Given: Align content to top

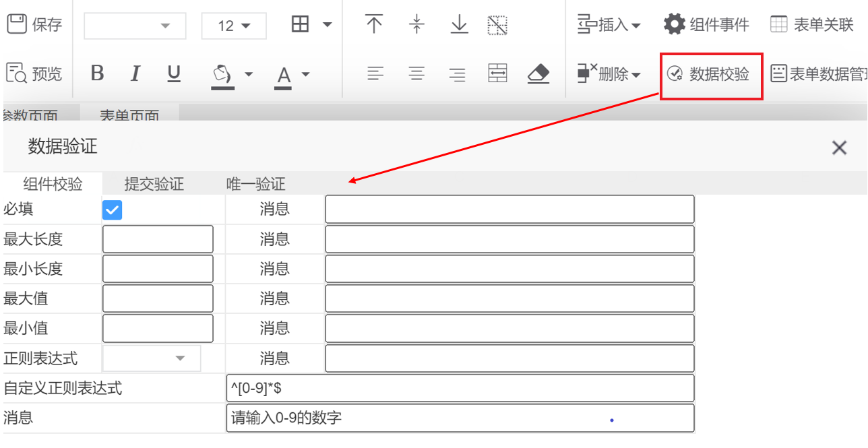Looking at the screenshot, I should click(374, 25).
